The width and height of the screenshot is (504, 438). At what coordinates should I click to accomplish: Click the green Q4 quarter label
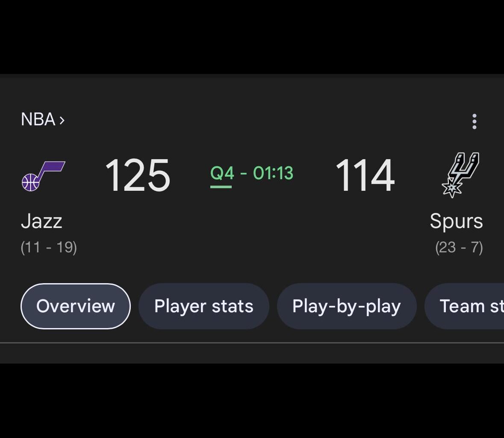tap(222, 173)
